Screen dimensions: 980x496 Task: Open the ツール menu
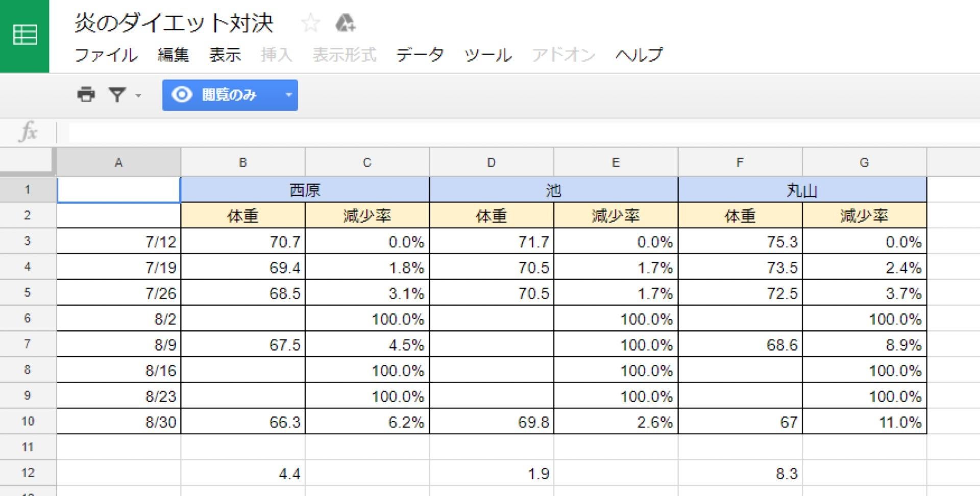point(487,55)
